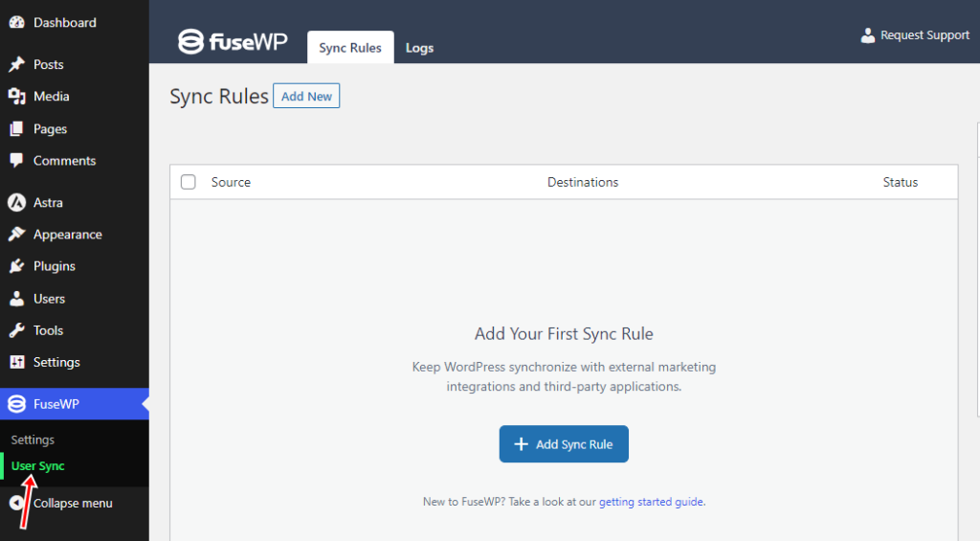Select the User Sync submenu item
980x541 pixels.
point(37,466)
